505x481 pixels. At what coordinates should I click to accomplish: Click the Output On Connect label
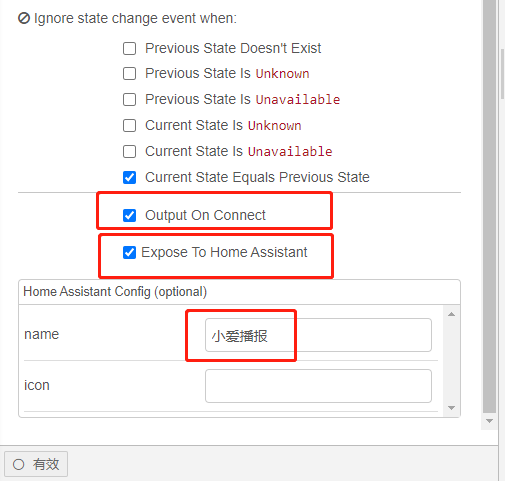pyautogui.click(x=205, y=215)
